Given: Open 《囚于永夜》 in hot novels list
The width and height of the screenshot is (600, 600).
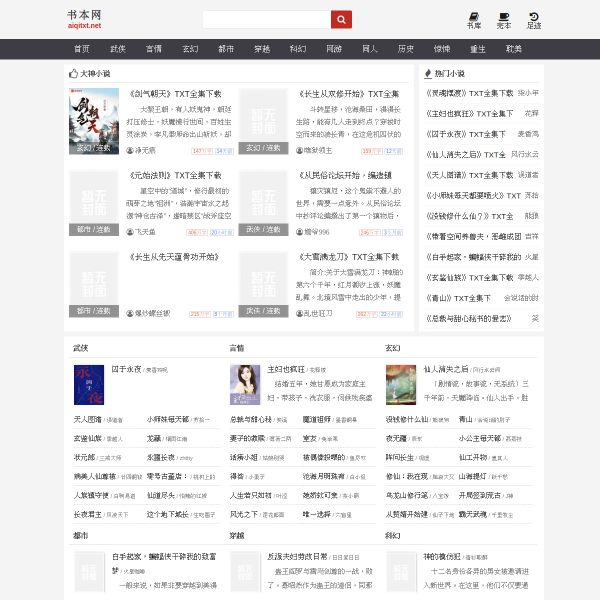Looking at the screenshot, I should pyautogui.click(x=466, y=134).
